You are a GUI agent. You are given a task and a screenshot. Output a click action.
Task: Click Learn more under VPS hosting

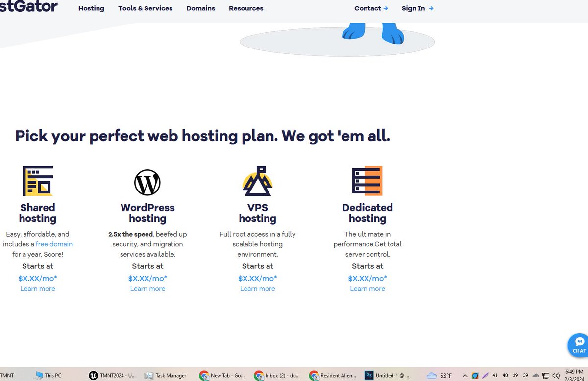258,289
